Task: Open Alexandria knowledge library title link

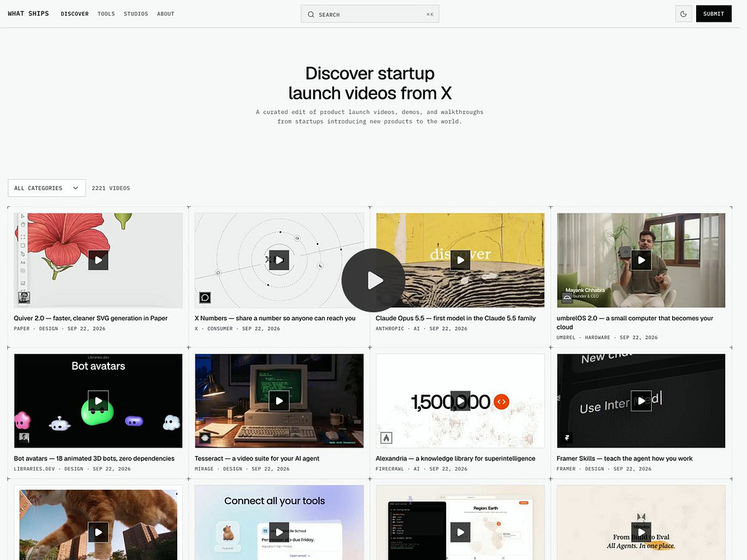Action: click(456, 458)
